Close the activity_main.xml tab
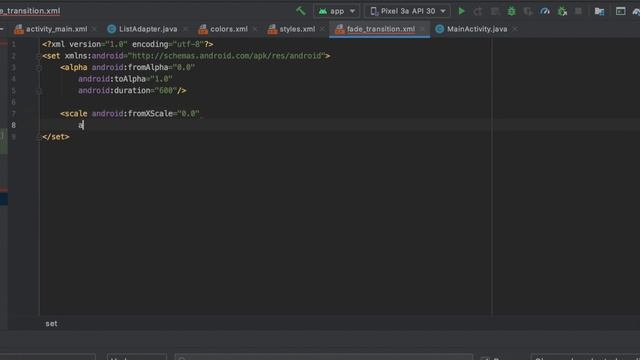This screenshot has height=360, width=640. click(x=95, y=29)
